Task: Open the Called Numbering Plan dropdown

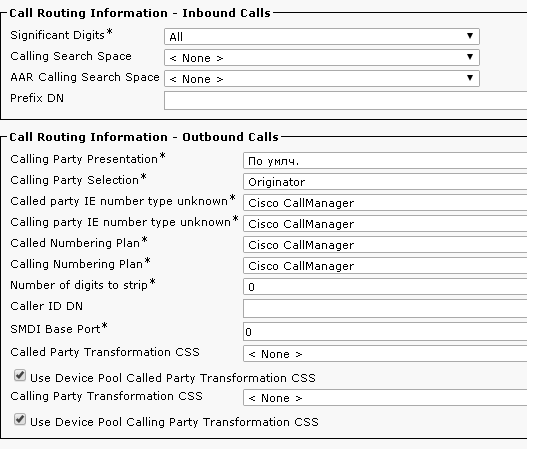Action: click(x=385, y=245)
